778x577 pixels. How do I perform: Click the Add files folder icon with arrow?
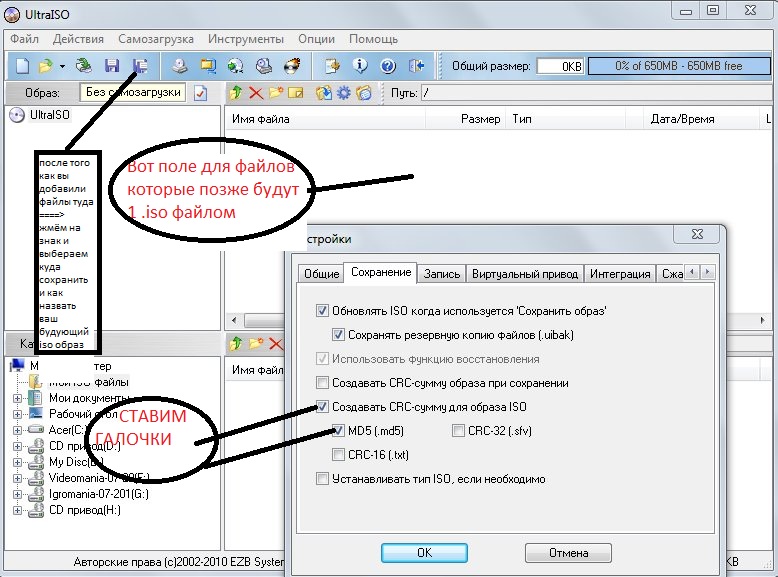tap(324, 93)
